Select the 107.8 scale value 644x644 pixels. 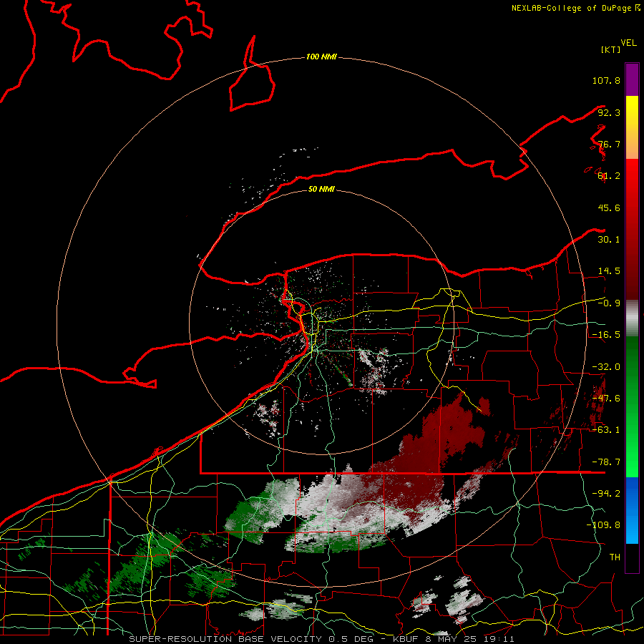point(606,80)
